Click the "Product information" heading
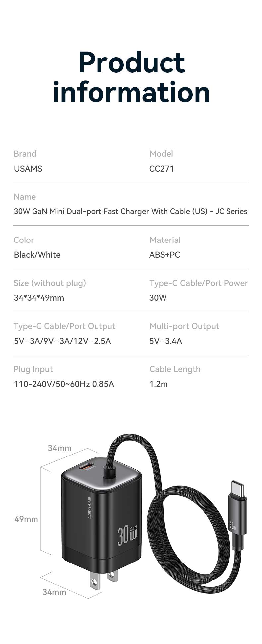 point(131,77)
